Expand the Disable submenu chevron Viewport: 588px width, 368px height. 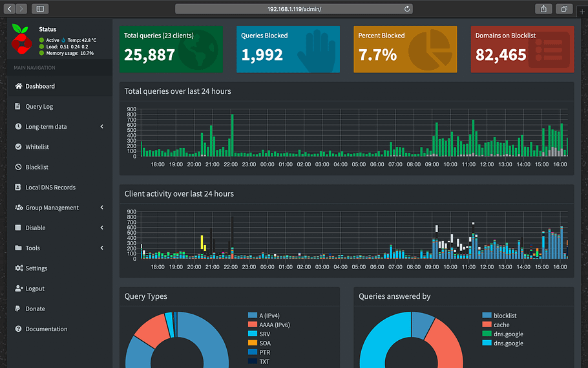101,228
